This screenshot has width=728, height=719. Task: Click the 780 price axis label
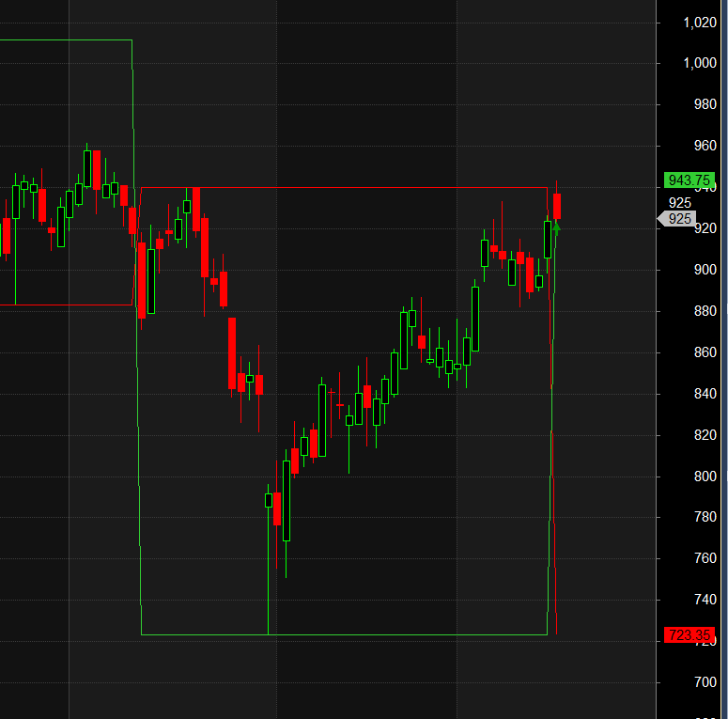click(x=705, y=517)
